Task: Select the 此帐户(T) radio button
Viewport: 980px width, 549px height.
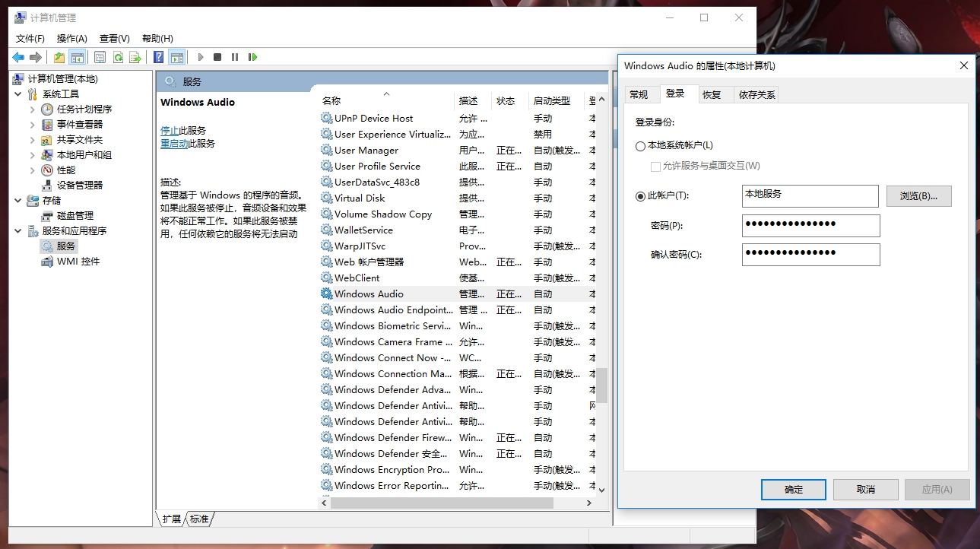Action: coord(640,196)
